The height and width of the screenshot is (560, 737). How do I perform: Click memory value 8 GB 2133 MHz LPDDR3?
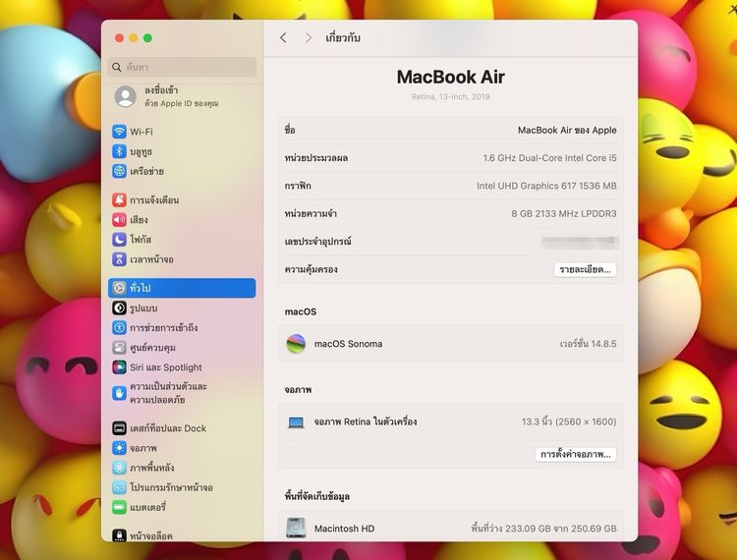point(564,214)
